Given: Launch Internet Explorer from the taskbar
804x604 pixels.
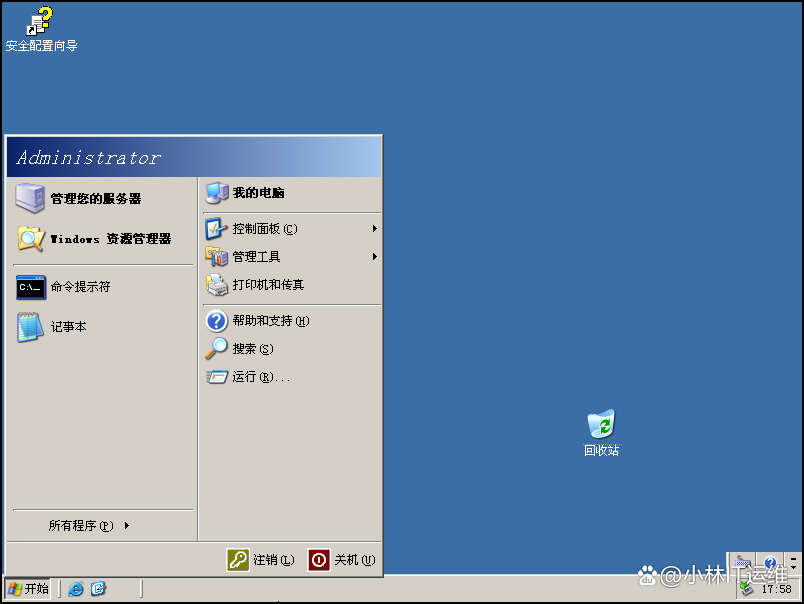Looking at the screenshot, I should tap(76, 589).
